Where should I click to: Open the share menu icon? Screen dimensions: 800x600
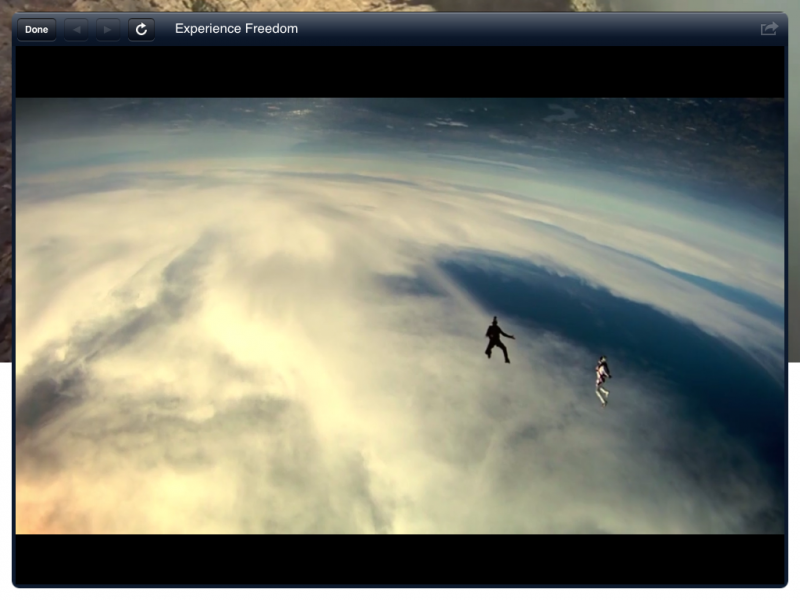(769, 29)
